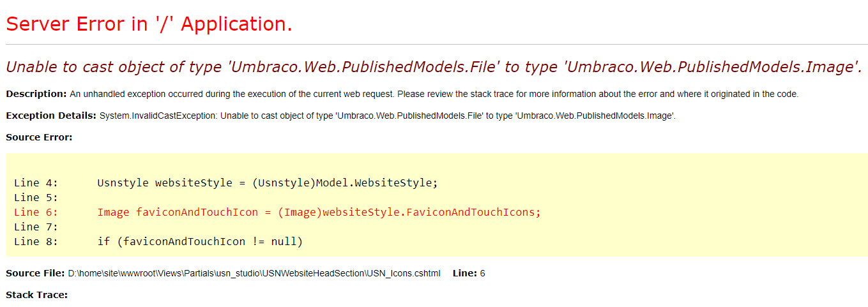
Task: Click the 'Exception Details:' label
Action: 51,116
